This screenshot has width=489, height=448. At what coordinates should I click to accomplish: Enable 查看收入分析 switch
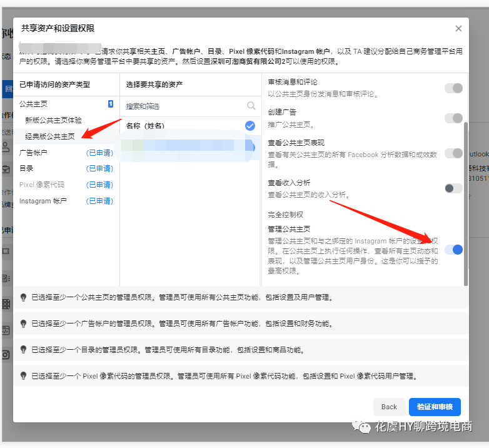click(x=454, y=188)
